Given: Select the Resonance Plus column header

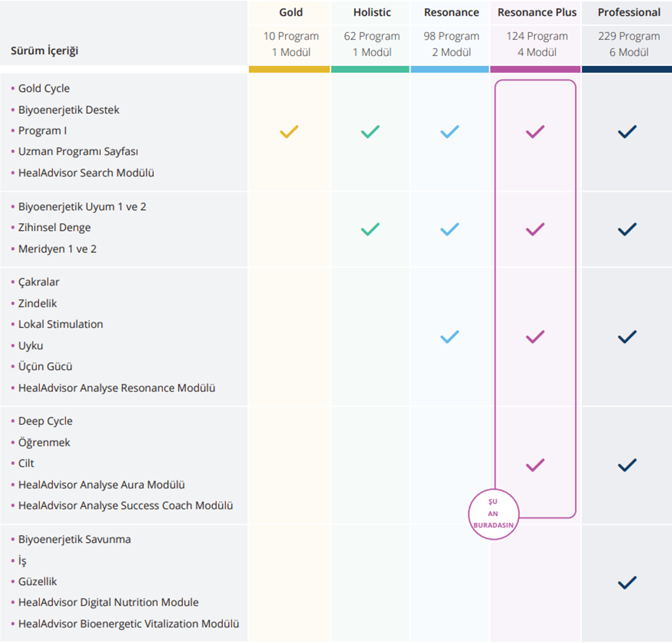Looking at the screenshot, I should coord(537,13).
